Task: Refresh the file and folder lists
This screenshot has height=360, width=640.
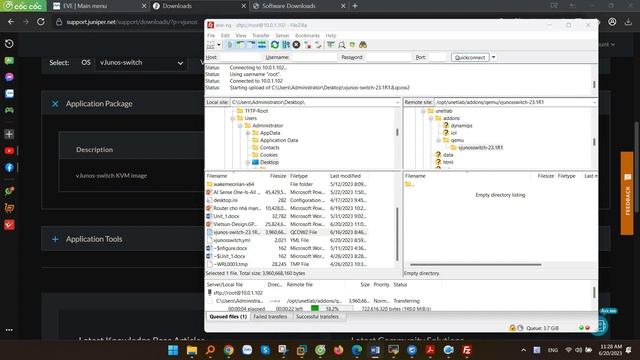Action: click(x=275, y=45)
